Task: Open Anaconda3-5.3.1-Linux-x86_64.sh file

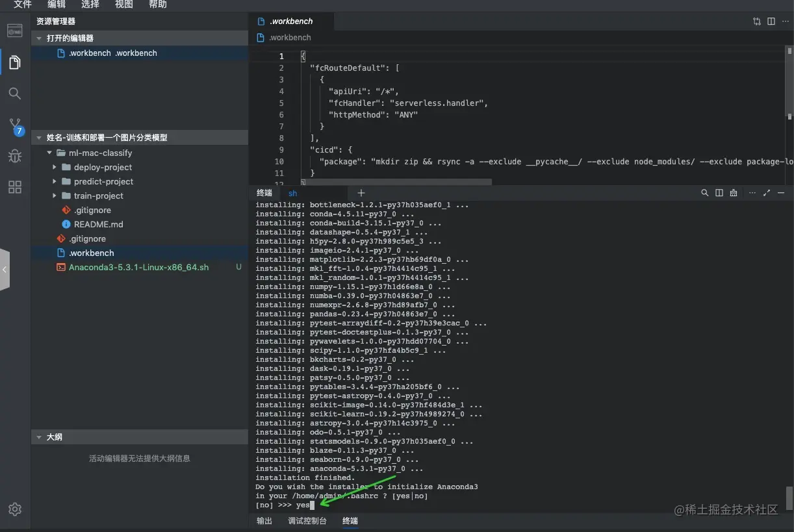Action: tap(140, 268)
